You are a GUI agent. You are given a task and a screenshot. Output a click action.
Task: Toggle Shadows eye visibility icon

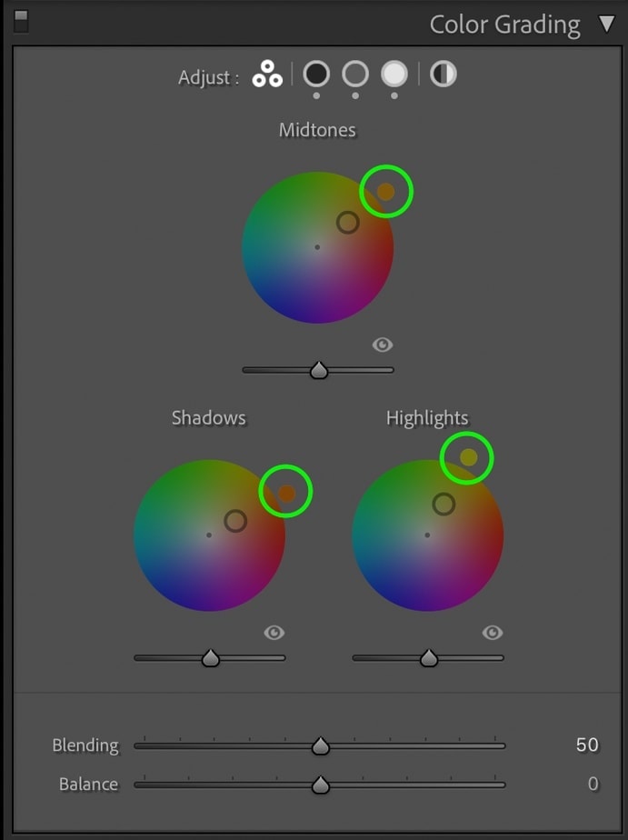coord(274,633)
